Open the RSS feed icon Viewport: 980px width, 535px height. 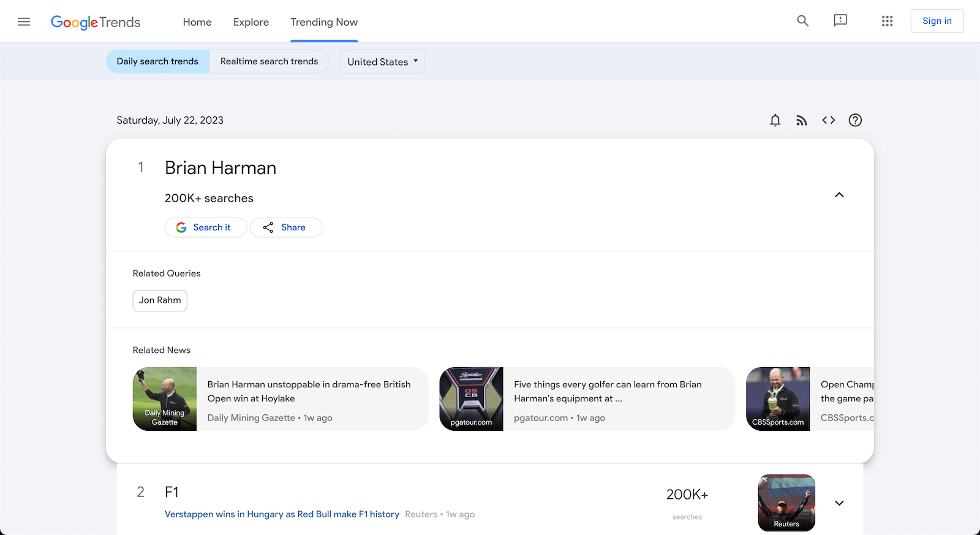click(x=801, y=120)
